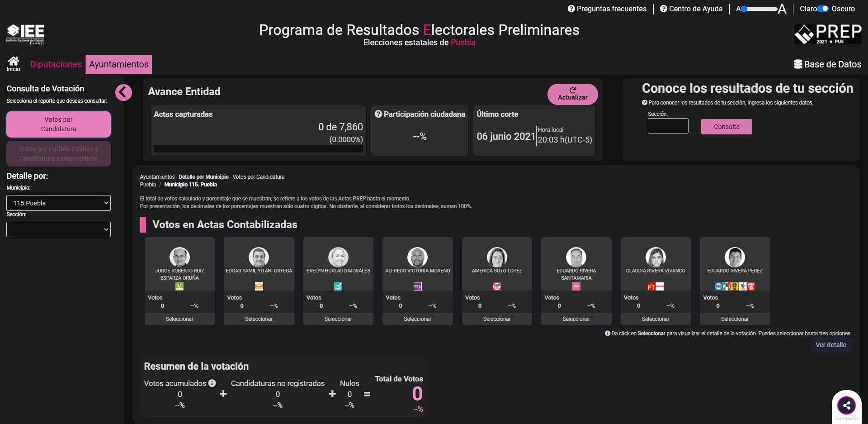Click the Consulta button
This screenshot has width=868, height=424.
point(726,127)
